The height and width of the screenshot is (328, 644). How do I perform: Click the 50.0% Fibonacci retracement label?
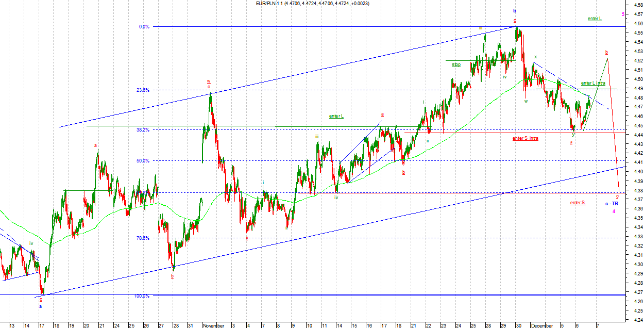pos(143,161)
